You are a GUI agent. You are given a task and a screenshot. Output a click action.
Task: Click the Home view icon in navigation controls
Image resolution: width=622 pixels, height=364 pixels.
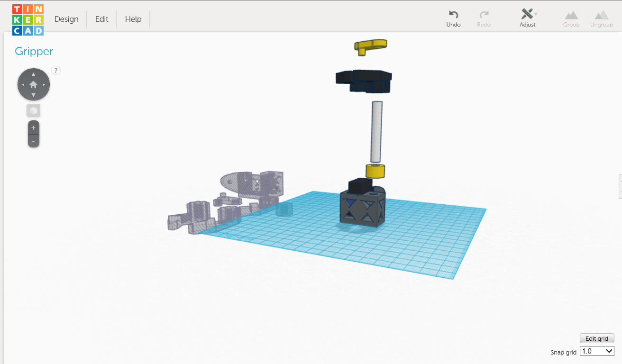(33, 84)
